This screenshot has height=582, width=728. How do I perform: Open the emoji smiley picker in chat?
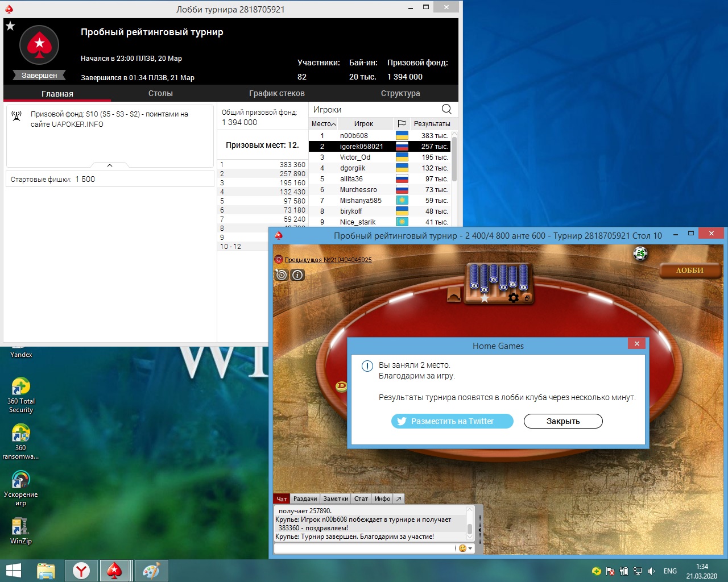462,548
